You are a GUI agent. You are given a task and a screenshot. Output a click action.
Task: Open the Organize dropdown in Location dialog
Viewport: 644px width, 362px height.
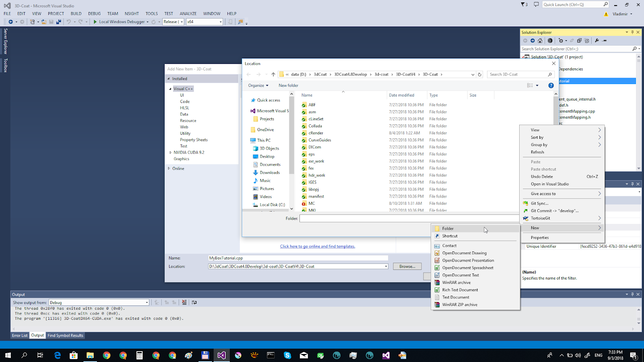(x=258, y=85)
